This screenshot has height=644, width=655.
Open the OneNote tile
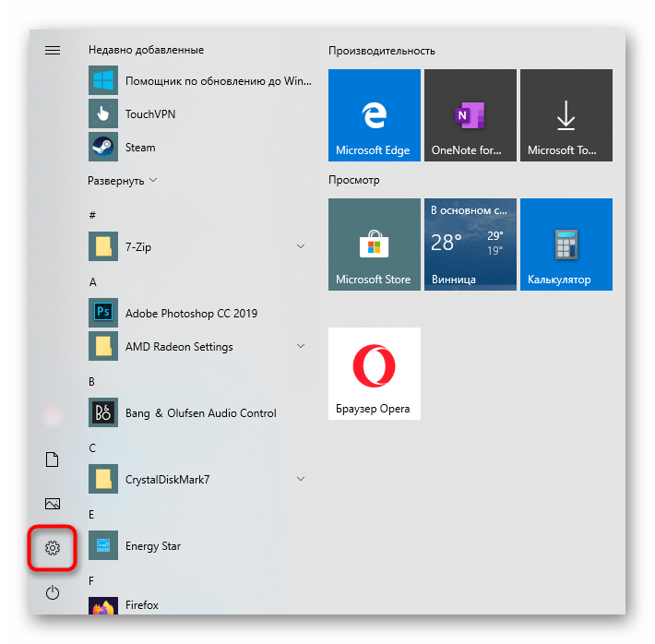point(470,115)
